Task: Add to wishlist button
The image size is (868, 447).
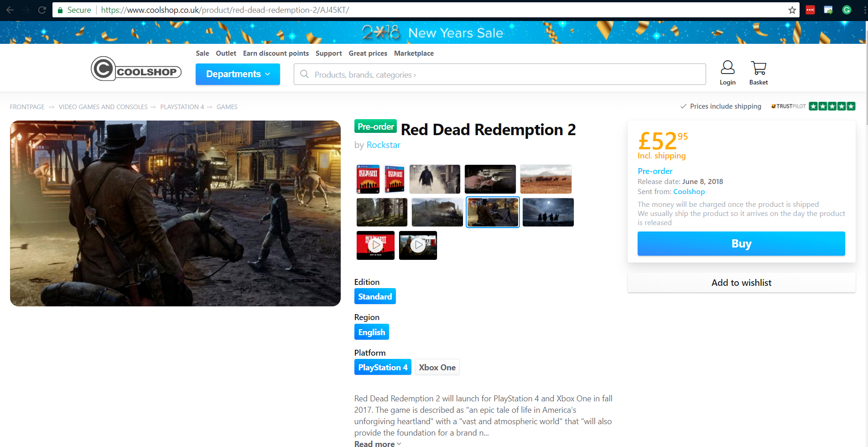Action: tap(741, 283)
